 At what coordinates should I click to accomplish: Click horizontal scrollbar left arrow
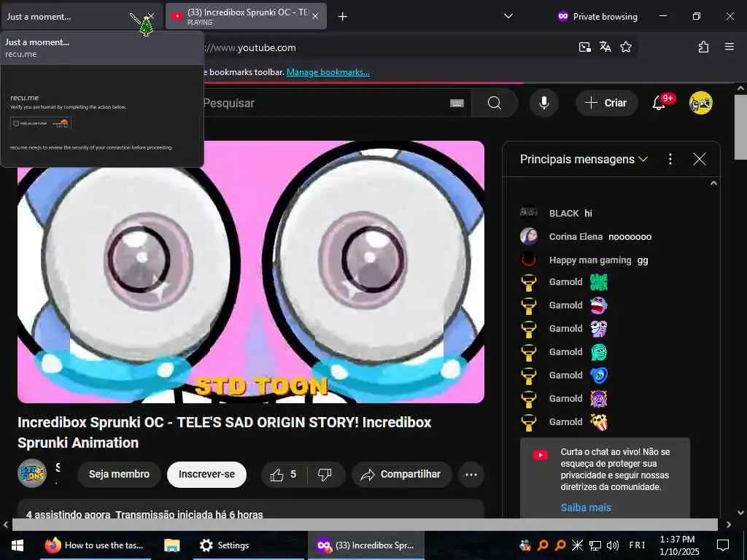click(x=5, y=524)
